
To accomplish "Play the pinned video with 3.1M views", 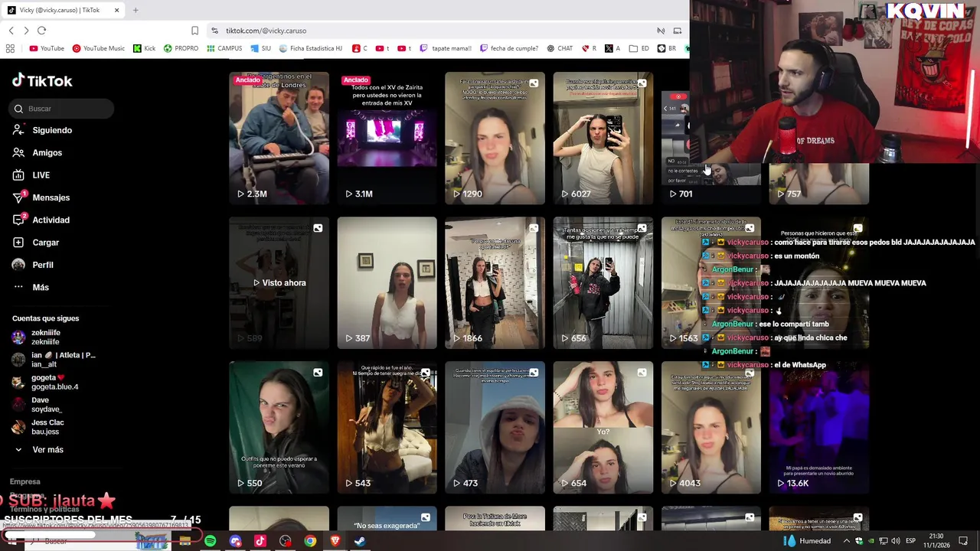I will coord(387,138).
